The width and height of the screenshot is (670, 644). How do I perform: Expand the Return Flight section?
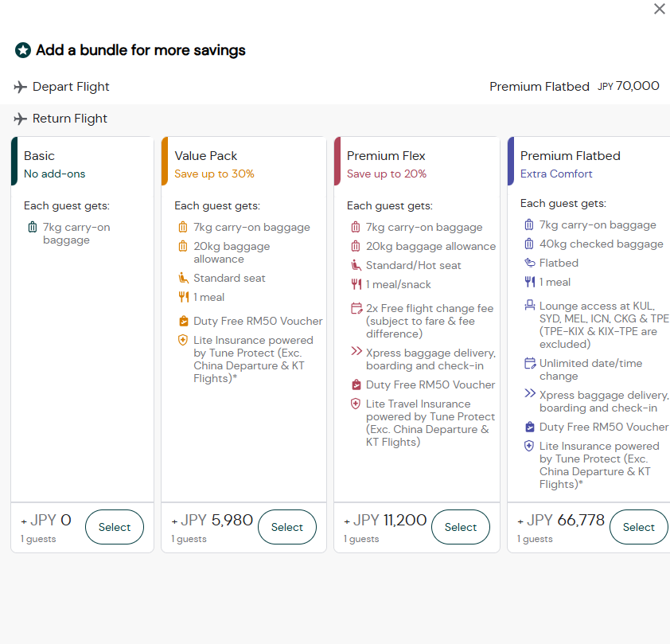pyautogui.click(x=69, y=119)
